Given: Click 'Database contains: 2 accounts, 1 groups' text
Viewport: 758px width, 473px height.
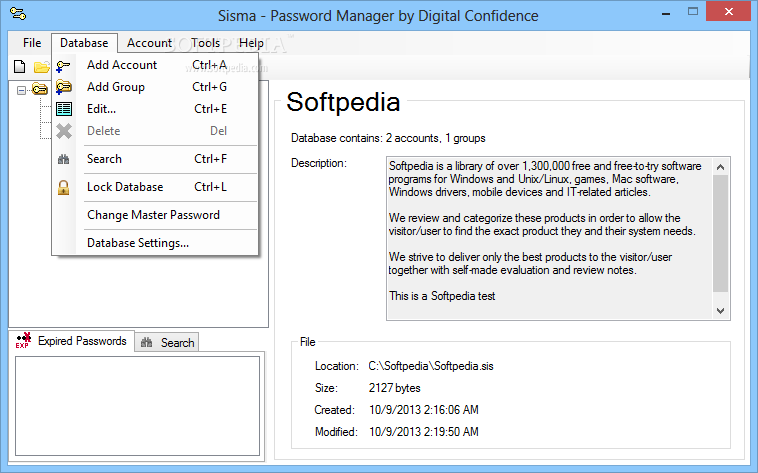Looking at the screenshot, I should coord(388,138).
